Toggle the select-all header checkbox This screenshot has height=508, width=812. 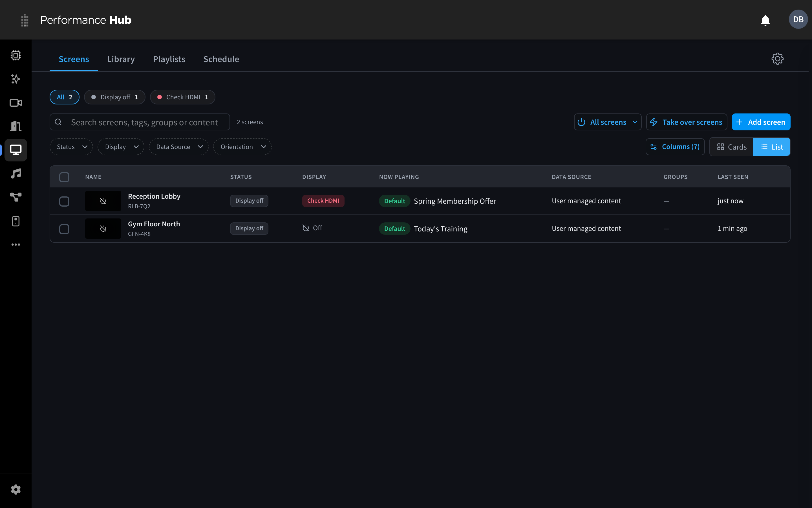64,177
